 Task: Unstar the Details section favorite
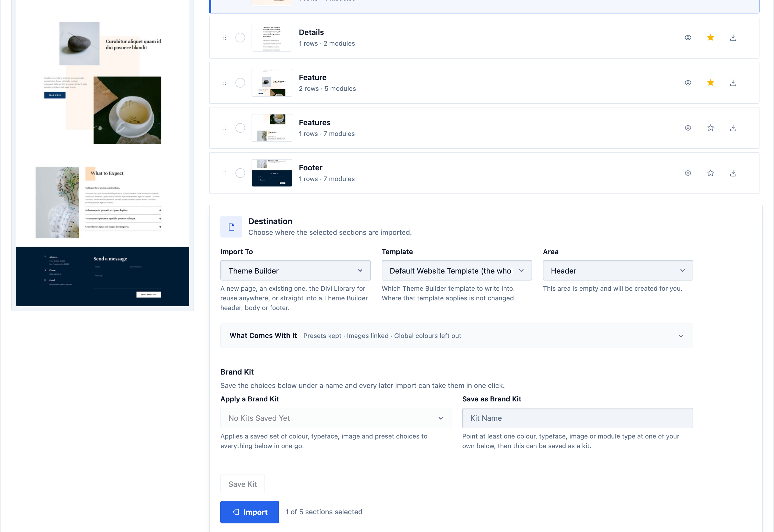click(x=710, y=38)
